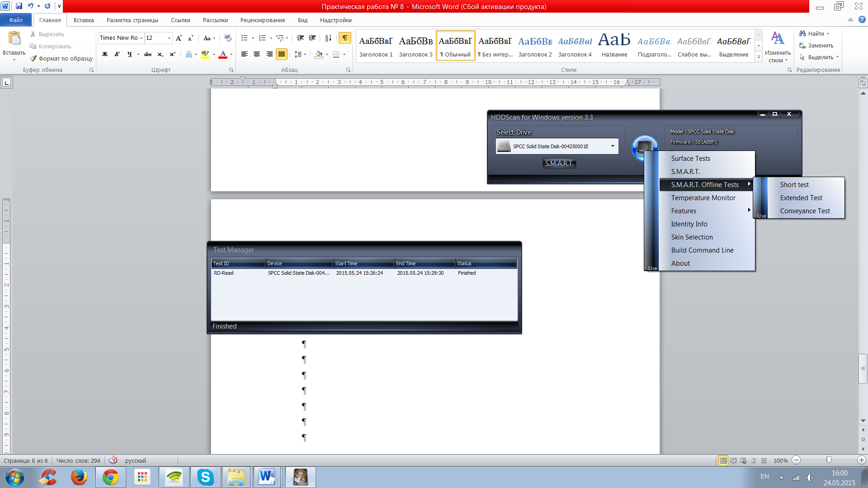Viewport: 868px width, 488px height.
Task: Toggle Italic formatting button
Action: [x=117, y=54]
